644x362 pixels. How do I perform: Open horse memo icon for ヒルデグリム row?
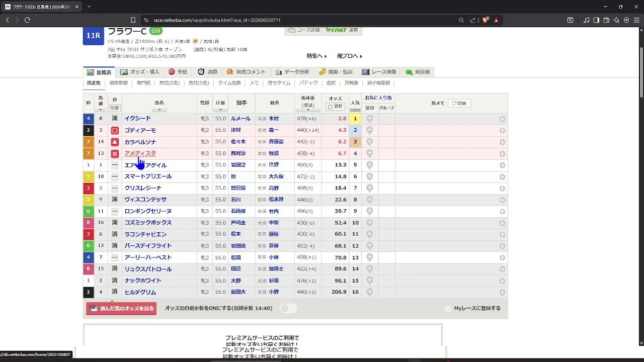click(502, 293)
